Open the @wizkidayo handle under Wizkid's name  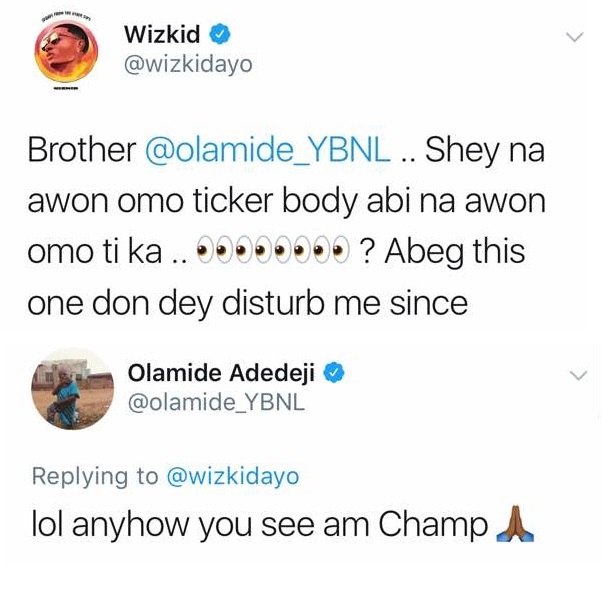coord(188,64)
